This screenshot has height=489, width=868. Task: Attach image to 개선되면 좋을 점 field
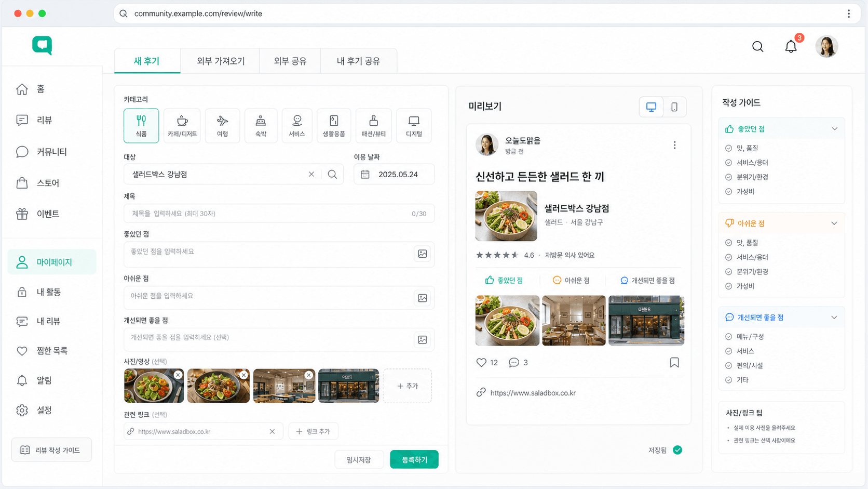coord(423,339)
